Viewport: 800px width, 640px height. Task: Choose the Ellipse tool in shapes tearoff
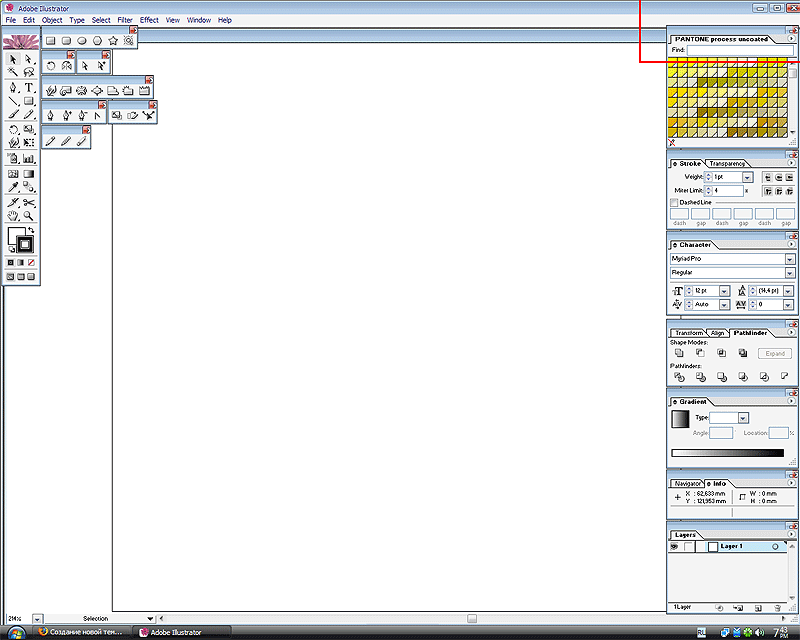(x=82, y=40)
